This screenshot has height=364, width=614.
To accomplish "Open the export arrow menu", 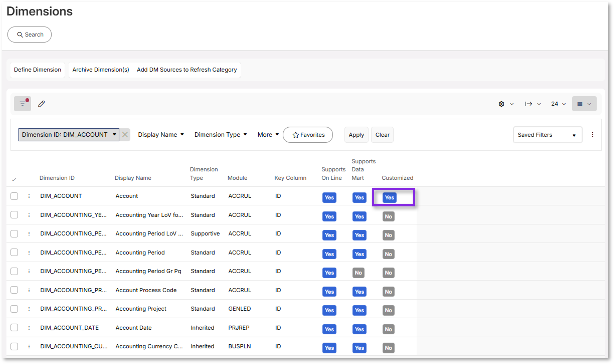I will [x=533, y=104].
